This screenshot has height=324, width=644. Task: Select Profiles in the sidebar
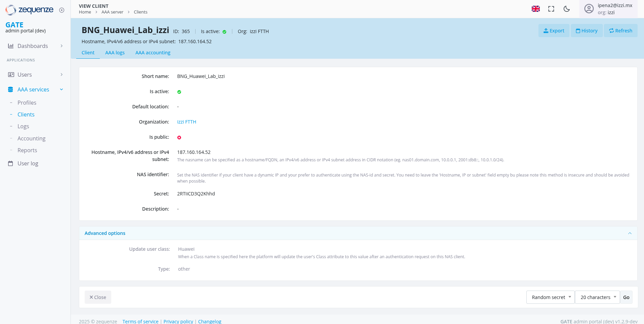click(x=27, y=103)
